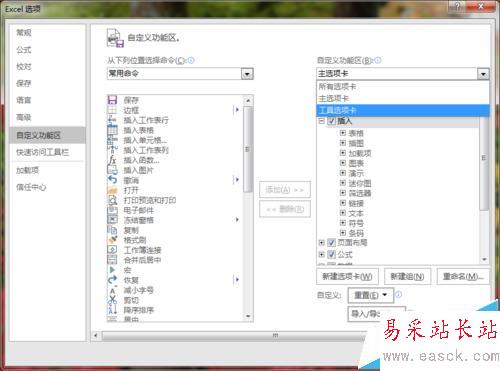Image resolution: width=500 pixels, height=371 pixels.
Task: Select the 冻结窗格 command icon
Action: (x=112, y=220)
